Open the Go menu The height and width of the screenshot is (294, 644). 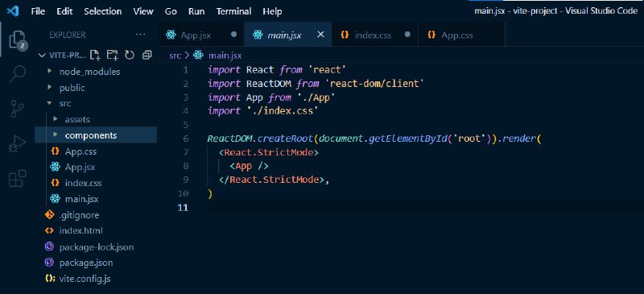(x=171, y=11)
